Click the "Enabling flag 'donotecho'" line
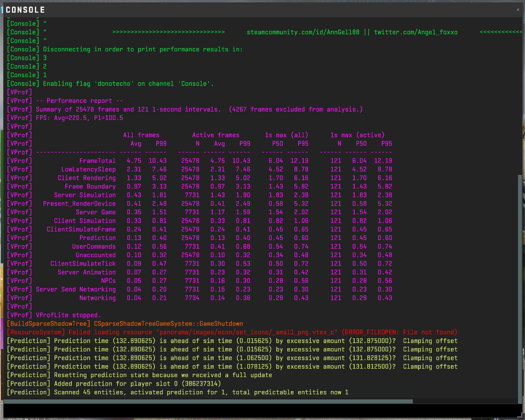The width and height of the screenshot is (525, 420). 111,84
